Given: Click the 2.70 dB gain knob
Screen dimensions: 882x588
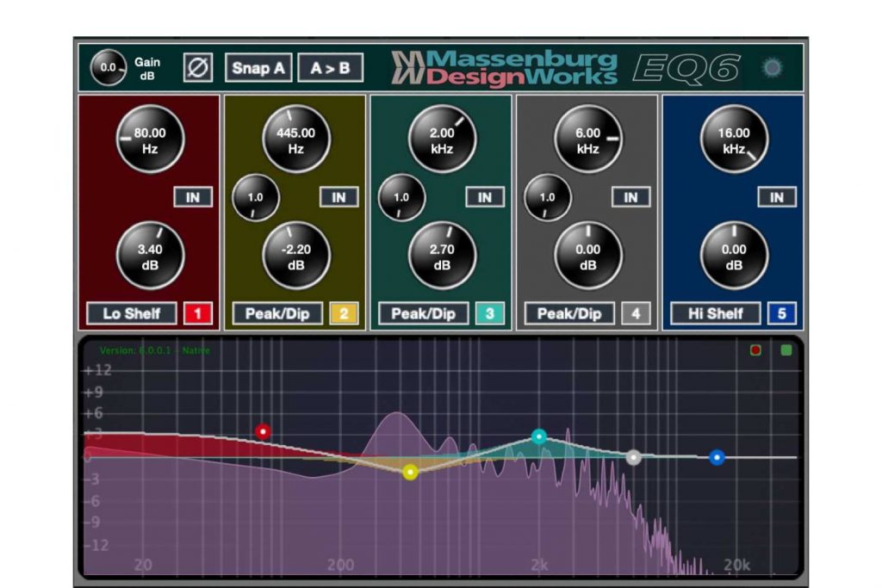Looking at the screenshot, I should 442,256.
